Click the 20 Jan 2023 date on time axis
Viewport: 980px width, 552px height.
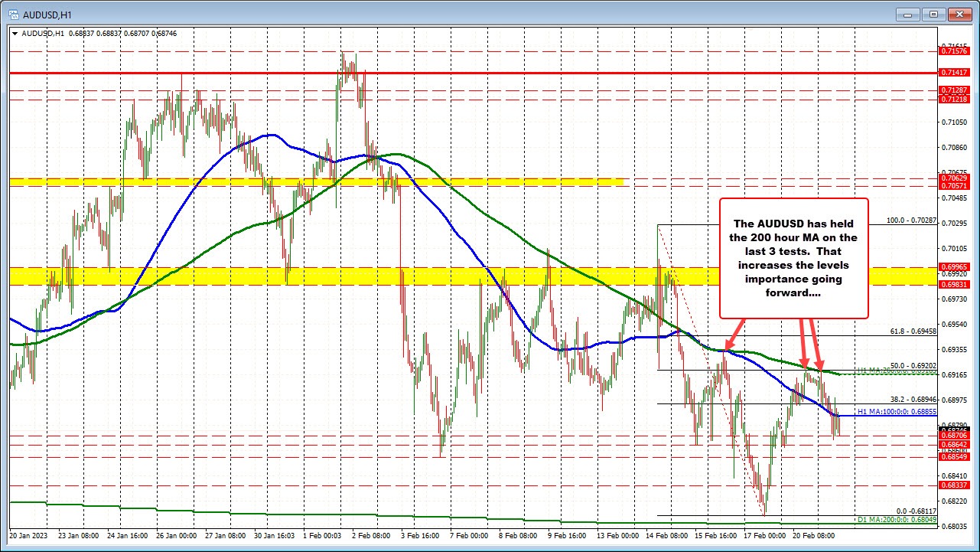30,537
